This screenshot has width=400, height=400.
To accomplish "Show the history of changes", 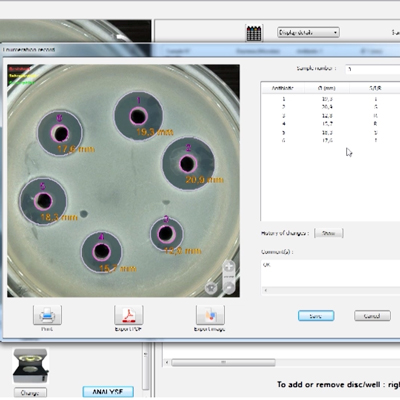I will point(328,233).
